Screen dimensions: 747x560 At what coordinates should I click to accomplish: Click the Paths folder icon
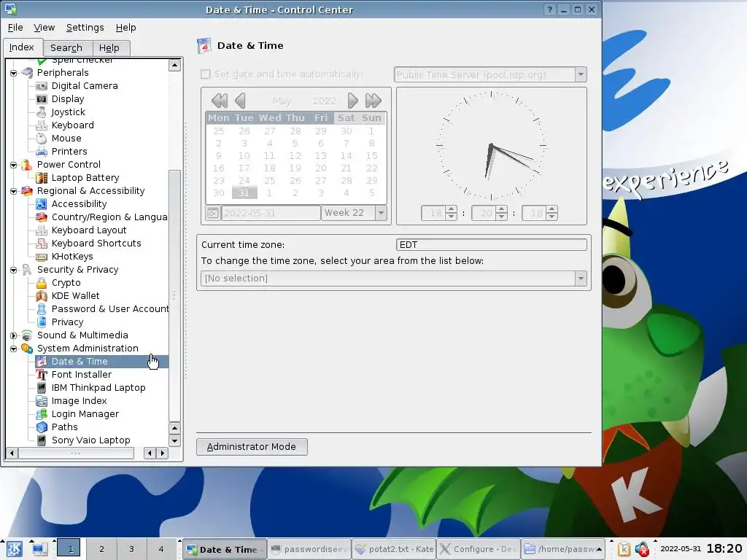(x=42, y=427)
